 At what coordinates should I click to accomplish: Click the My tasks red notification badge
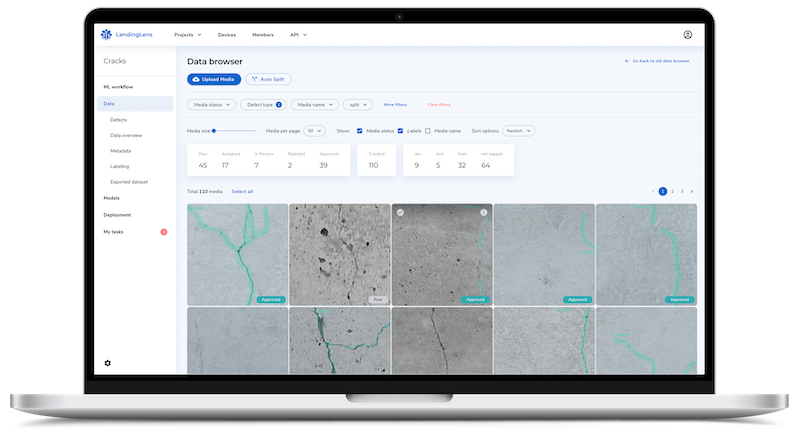(164, 232)
